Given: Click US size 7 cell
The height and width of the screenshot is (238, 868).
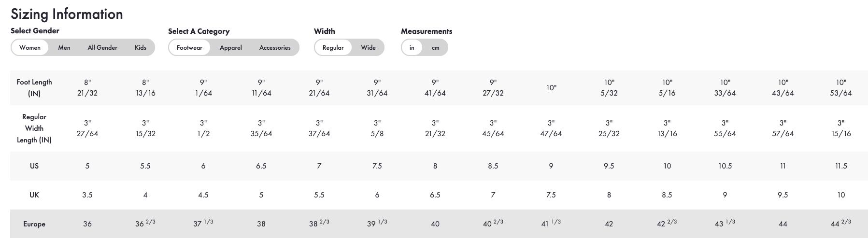Looking at the screenshot, I should (x=319, y=166).
